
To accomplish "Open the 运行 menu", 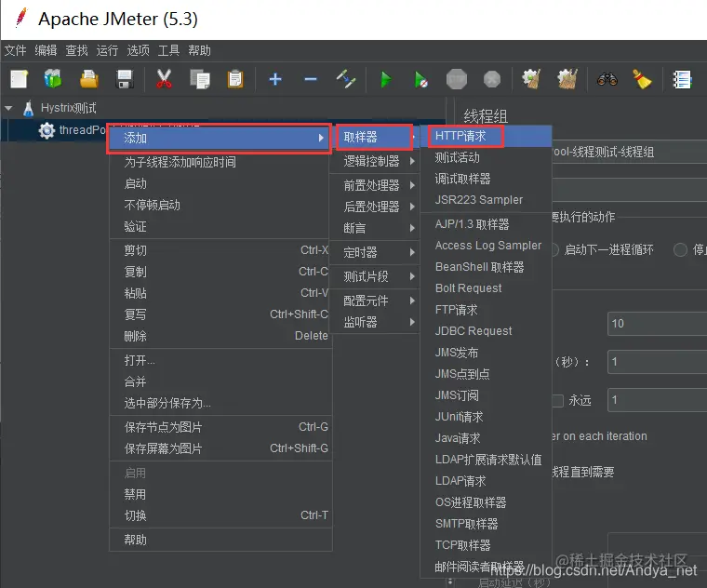I will (107, 50).
